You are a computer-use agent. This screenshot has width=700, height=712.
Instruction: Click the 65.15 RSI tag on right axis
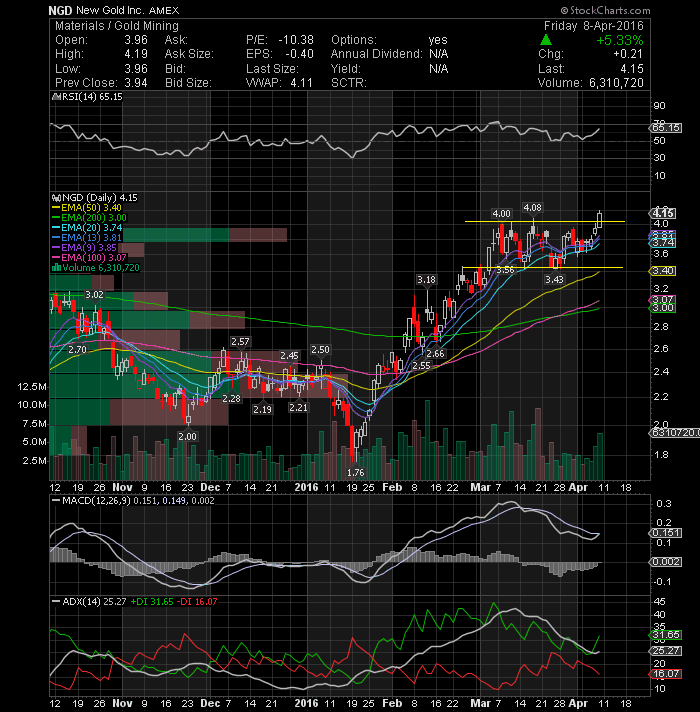[x=665, y=128]
